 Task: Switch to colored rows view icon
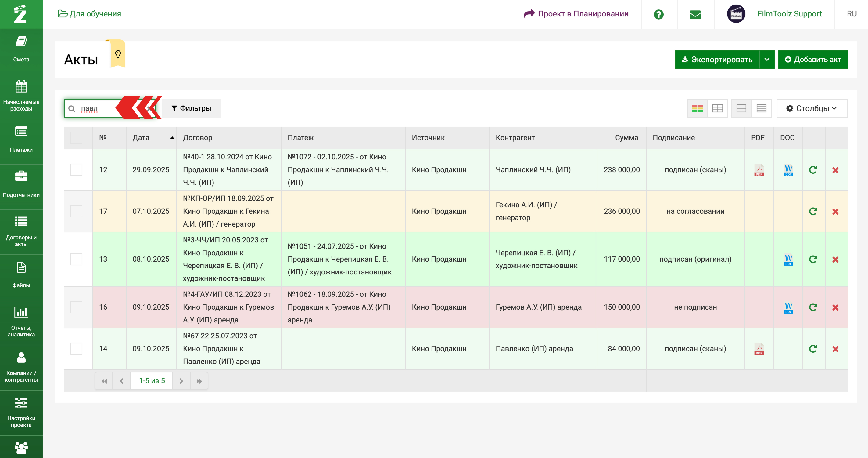pyautogui.click(x=697, y=108)
